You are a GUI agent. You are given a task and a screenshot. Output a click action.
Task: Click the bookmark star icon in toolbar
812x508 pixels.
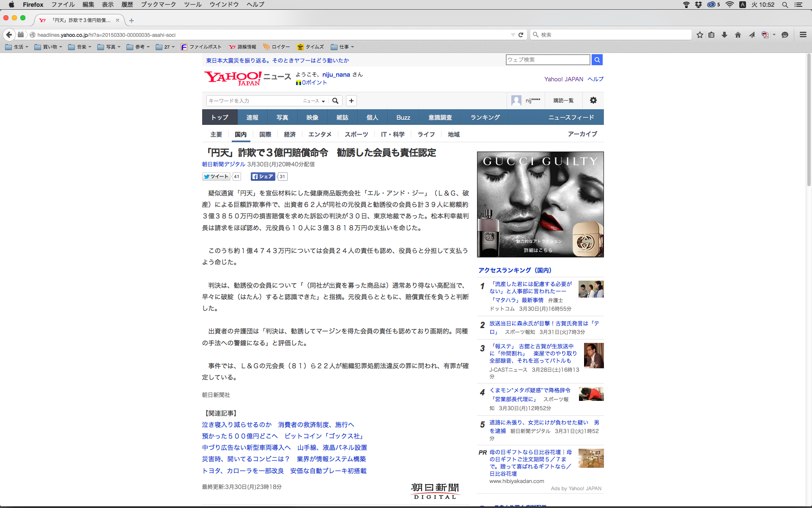coord(700,35)
